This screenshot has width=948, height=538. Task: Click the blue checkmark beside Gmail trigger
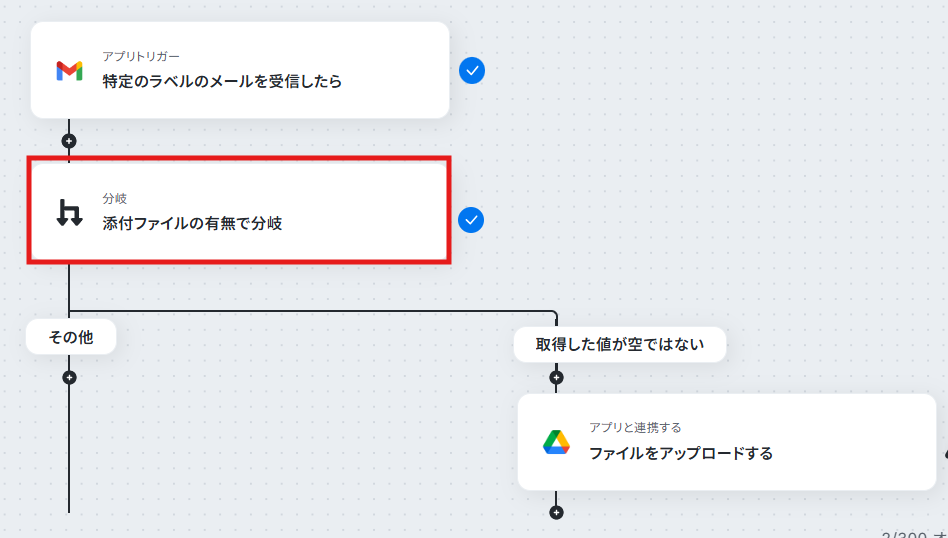click(472, 71)
